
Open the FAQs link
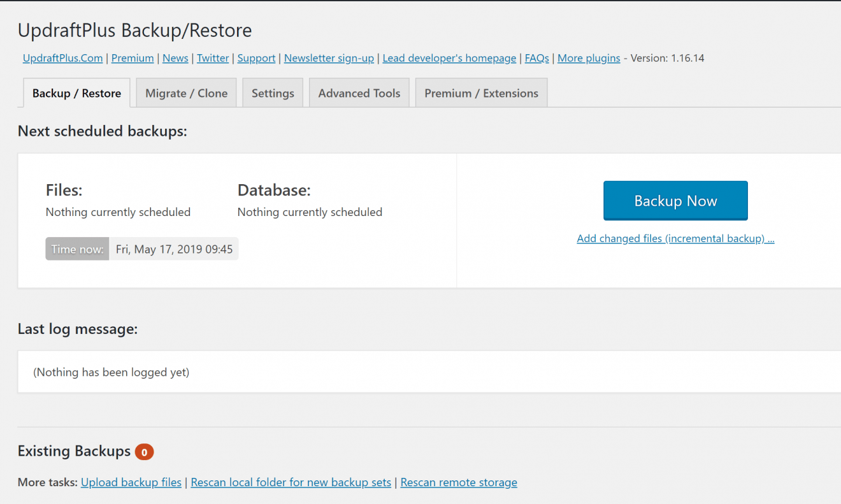(x=536, y=58)
